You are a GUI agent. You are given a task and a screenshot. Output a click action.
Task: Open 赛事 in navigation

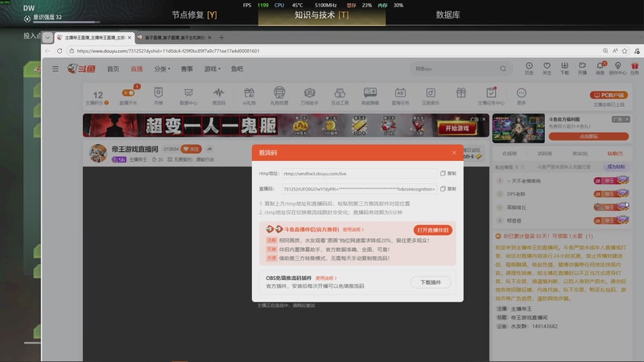(187, 68)
